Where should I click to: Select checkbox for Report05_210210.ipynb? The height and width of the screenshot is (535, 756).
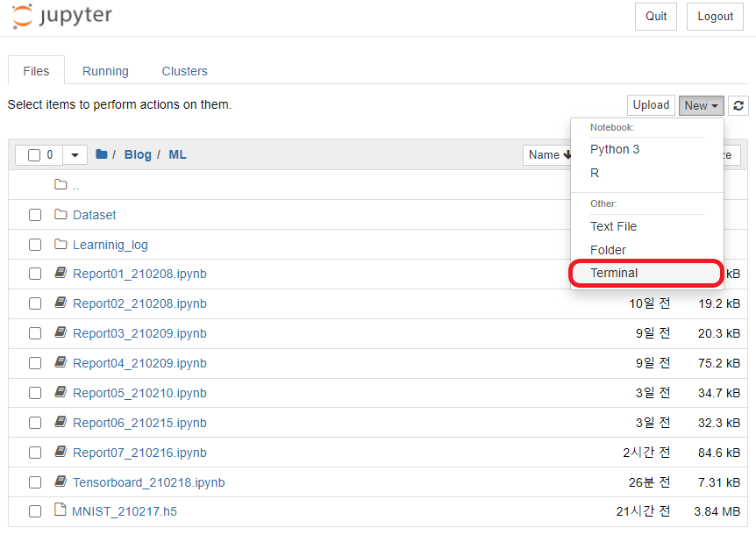pyautogui.click(x=35, y=393)
